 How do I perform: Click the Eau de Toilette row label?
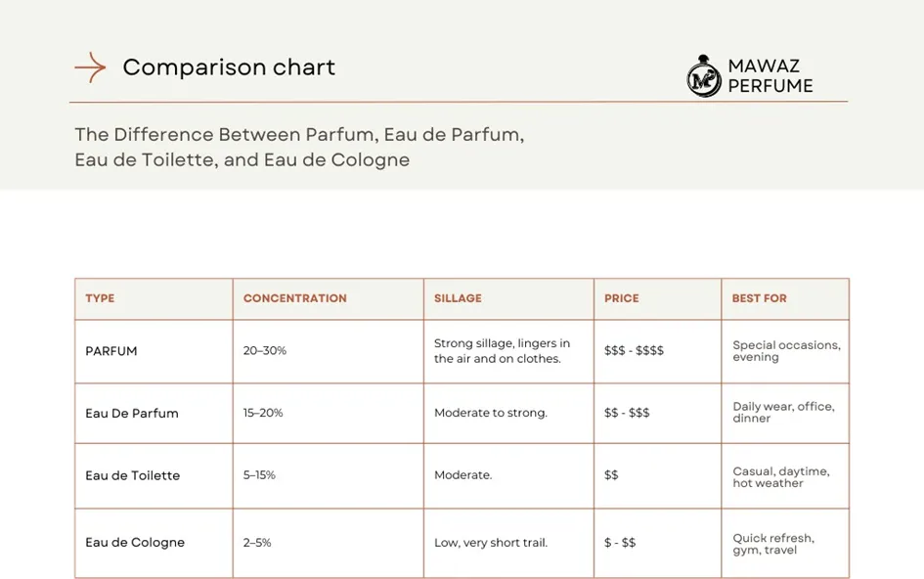pyautogui.click(x=133, y=475)
